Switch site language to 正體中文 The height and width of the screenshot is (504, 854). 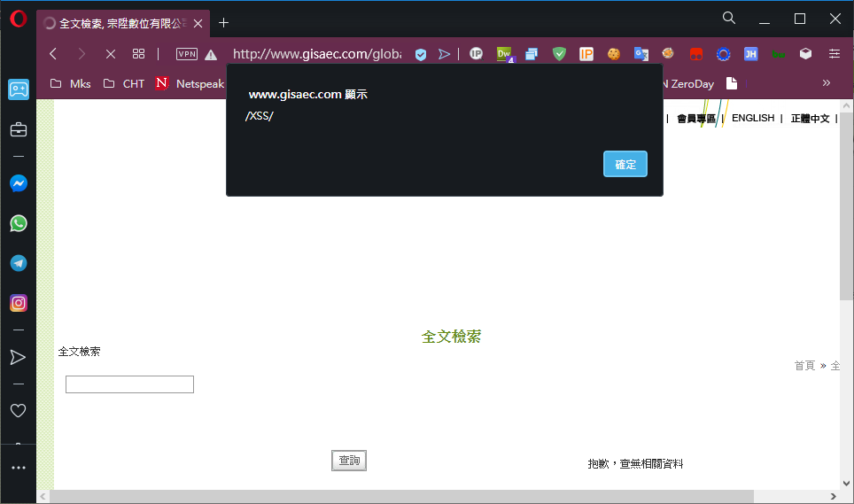[810, 119]
